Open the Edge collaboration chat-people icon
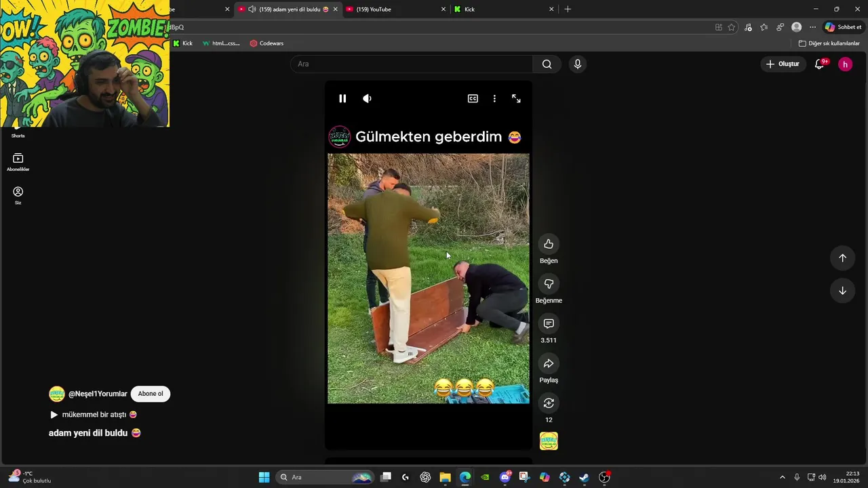868x488 pixels. [x=781, y=27]
